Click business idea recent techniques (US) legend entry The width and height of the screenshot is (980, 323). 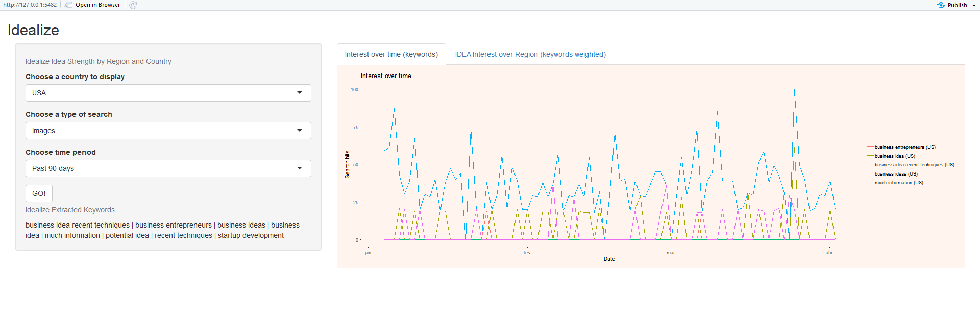point(911,165)
